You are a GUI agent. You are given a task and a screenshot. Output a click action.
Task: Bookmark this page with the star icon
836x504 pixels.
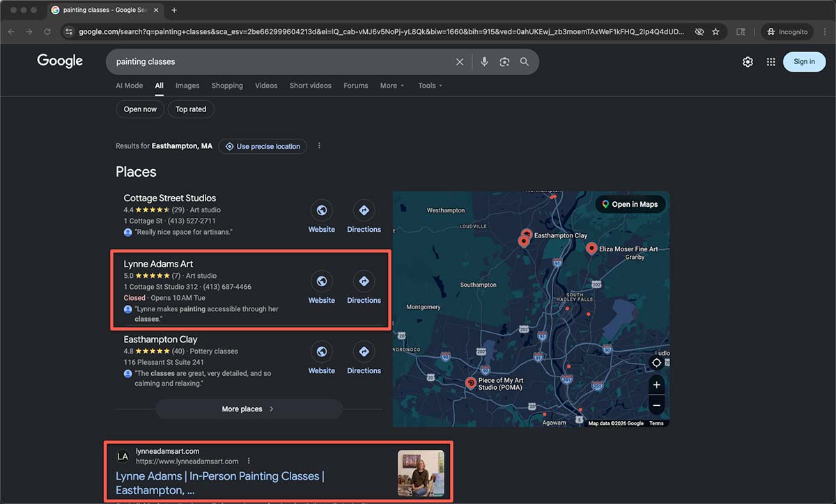715,31
